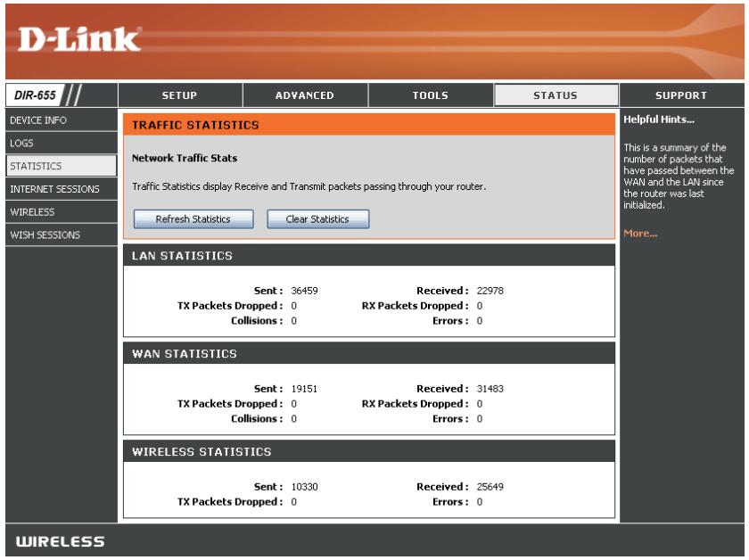Click the D-Link logo

[78, 39]
